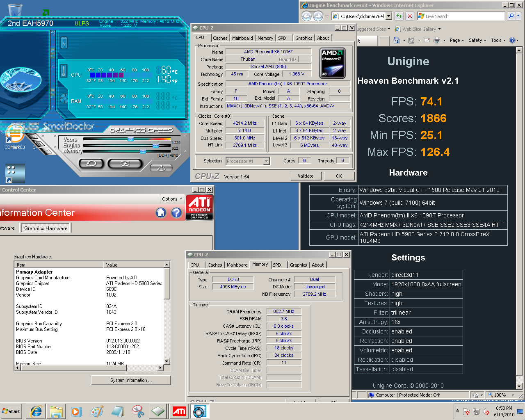The width and height of the screenshot is (525, 420).
Task: Click IE page scroll-down arrow
Action: coord(519,386)
